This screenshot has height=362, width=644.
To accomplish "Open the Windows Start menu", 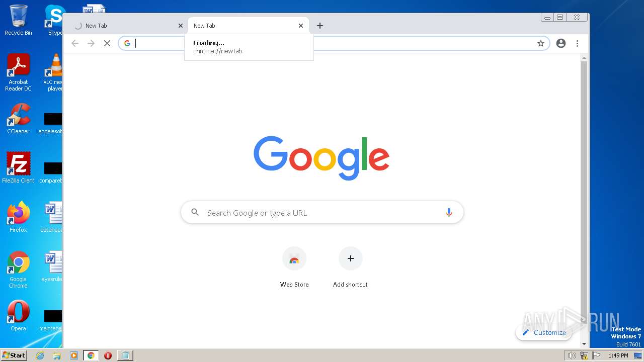I will click(x=14, y=355).
